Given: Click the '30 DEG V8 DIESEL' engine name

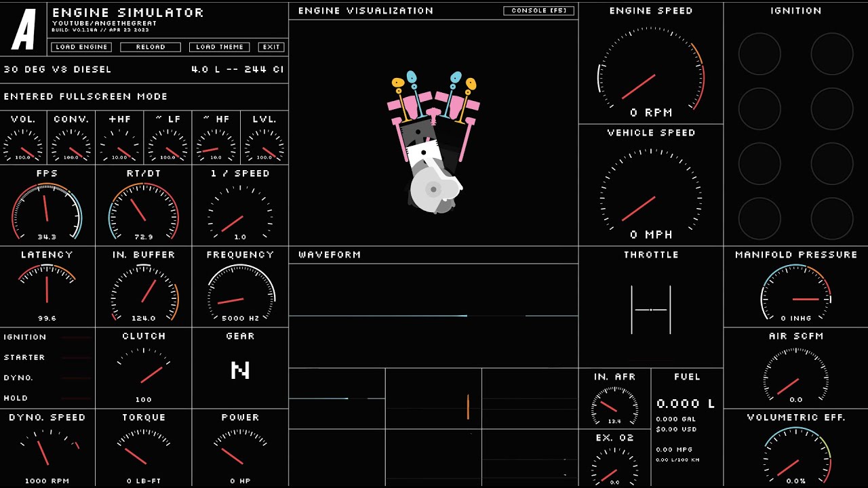Looking at the screenshot, I should point(58,69).
